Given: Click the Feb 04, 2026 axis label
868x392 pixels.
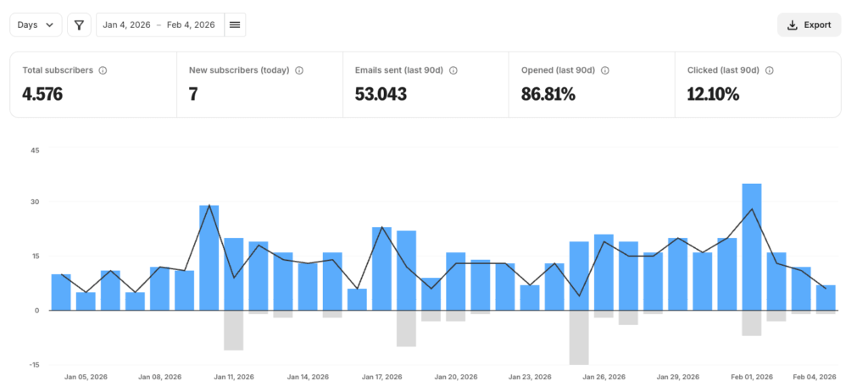Looking at the screenshot, I should (x=815, y=377).
